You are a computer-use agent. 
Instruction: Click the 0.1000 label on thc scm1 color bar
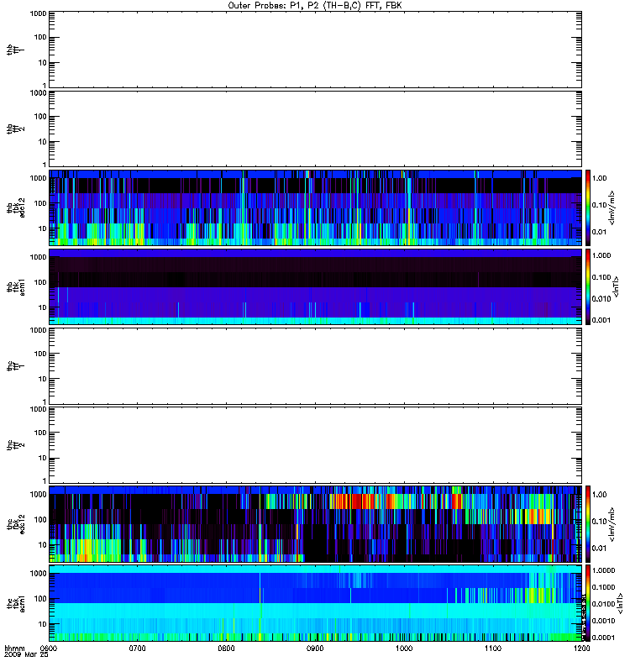pyautogui.click(x=603, y=587)
